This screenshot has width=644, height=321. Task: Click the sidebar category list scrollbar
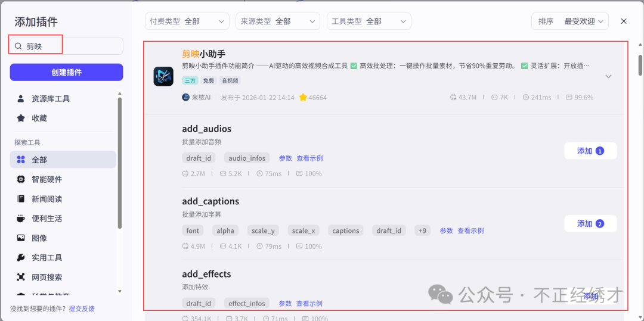click(x=119, y=163)
